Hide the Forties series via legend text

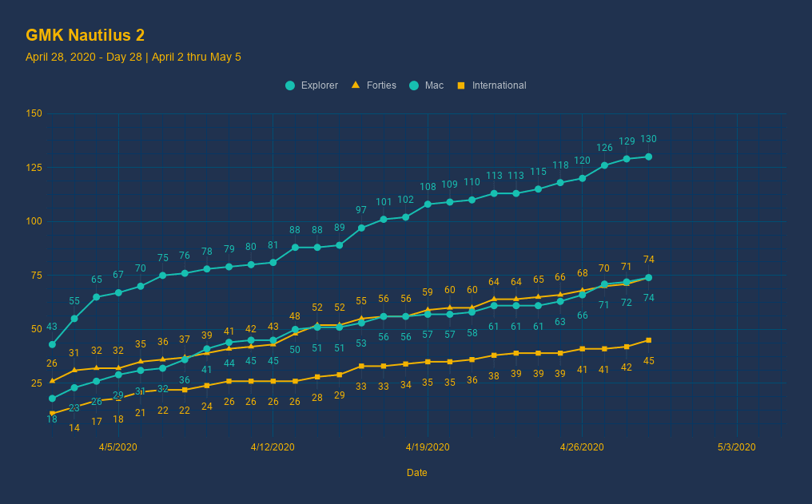click(x=381, y=85)
